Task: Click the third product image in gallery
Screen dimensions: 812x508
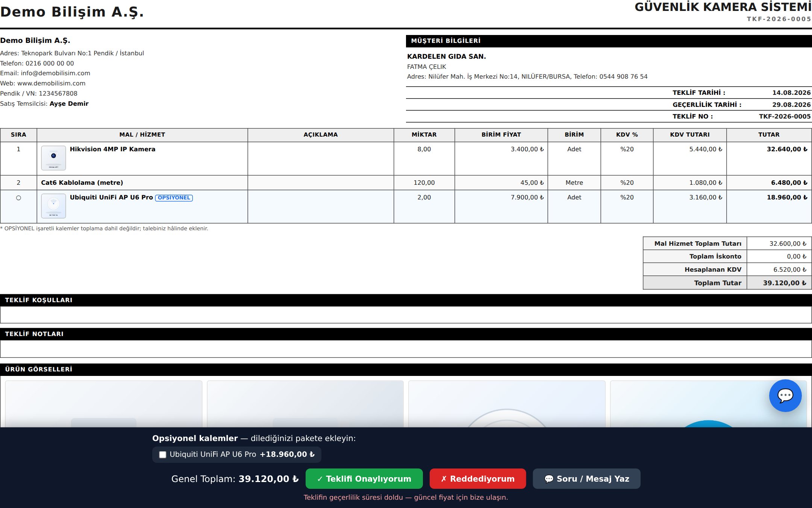Action: 507,404
